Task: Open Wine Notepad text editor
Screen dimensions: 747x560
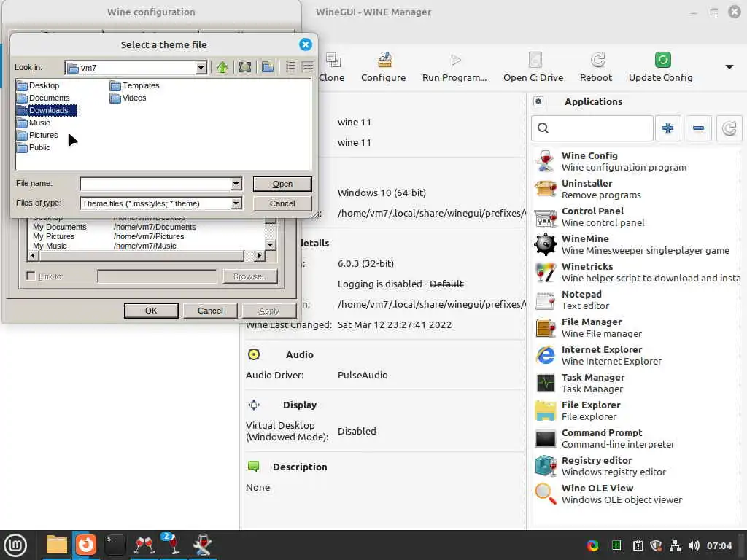Action: (x=636, y=300)
